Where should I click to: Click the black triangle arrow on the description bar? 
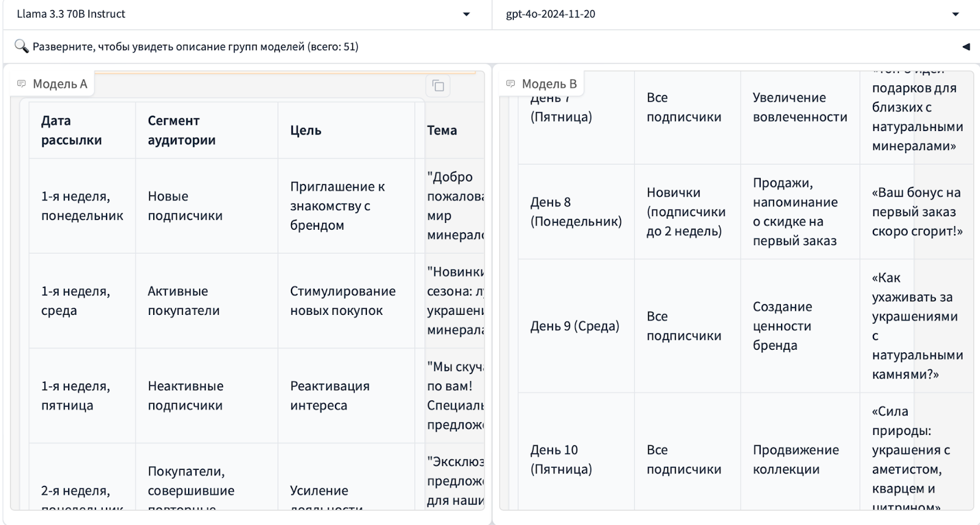(966, 47)
